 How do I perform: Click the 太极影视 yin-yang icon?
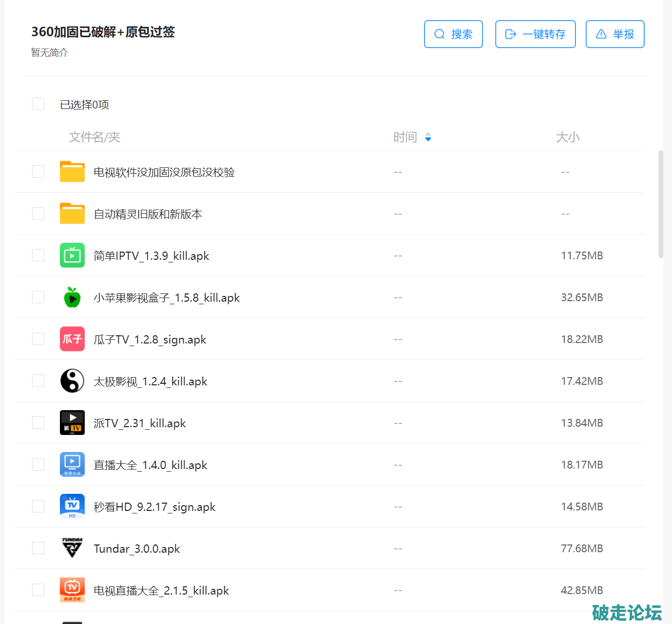[x=72, y=381]
